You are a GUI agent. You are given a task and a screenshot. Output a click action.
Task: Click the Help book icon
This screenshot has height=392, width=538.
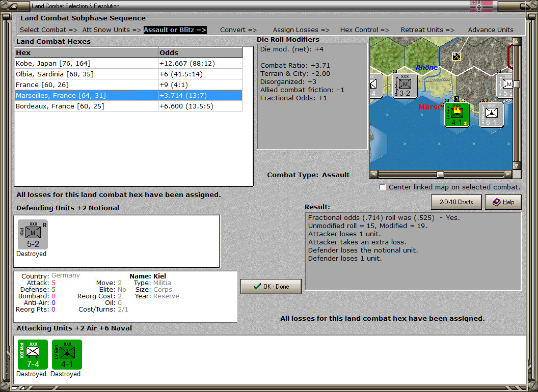497,202
